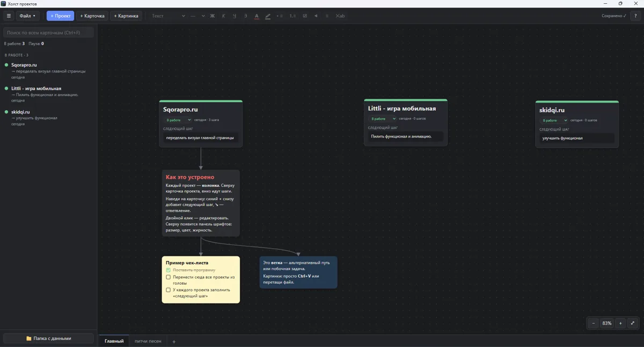Open the Файл dropdown menu
This screenshot has width=644, height=347.
point(27,16)
